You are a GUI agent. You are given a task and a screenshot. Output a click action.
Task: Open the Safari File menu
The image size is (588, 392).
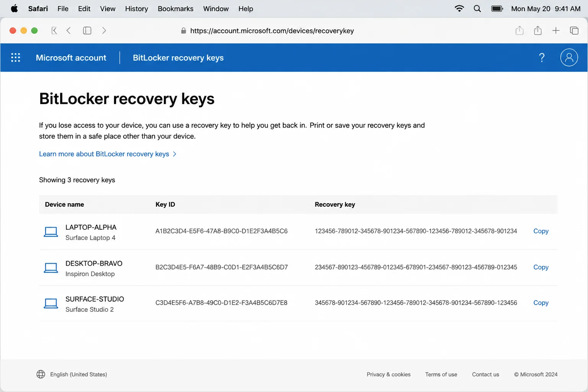coord(63,8)
